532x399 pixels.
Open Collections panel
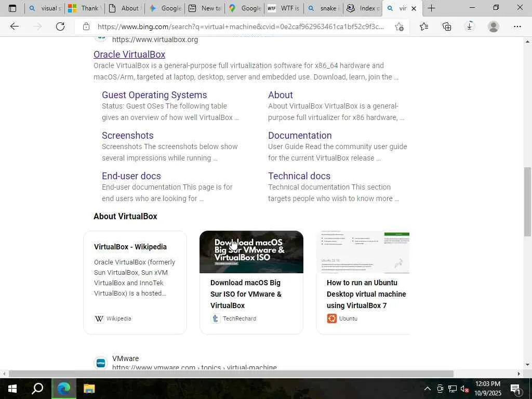point(447,26)
